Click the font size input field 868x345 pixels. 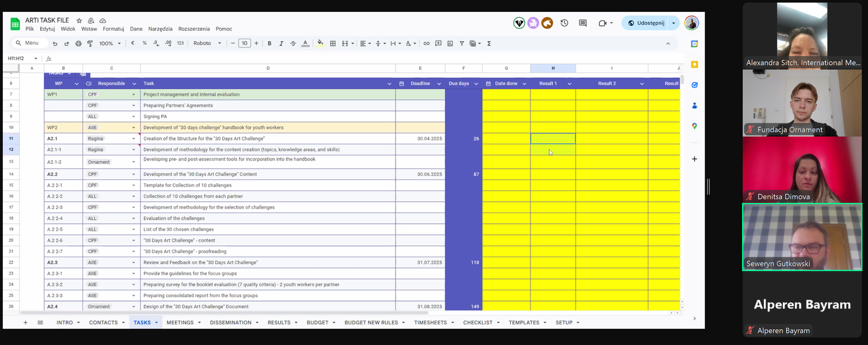(244, 43)
